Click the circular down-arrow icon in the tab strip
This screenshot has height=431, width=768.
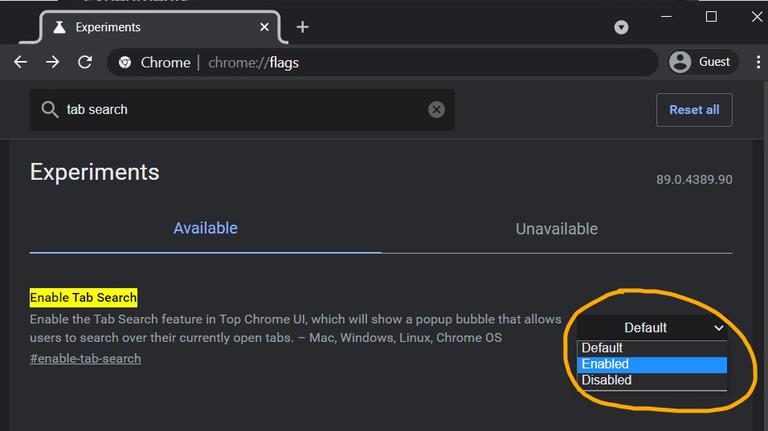click(x=621, y=27)
